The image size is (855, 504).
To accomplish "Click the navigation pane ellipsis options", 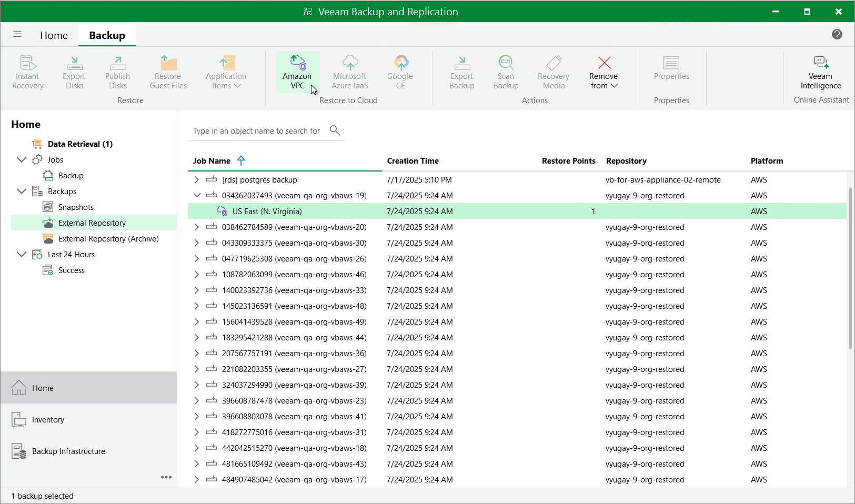I will coord(166,477).
